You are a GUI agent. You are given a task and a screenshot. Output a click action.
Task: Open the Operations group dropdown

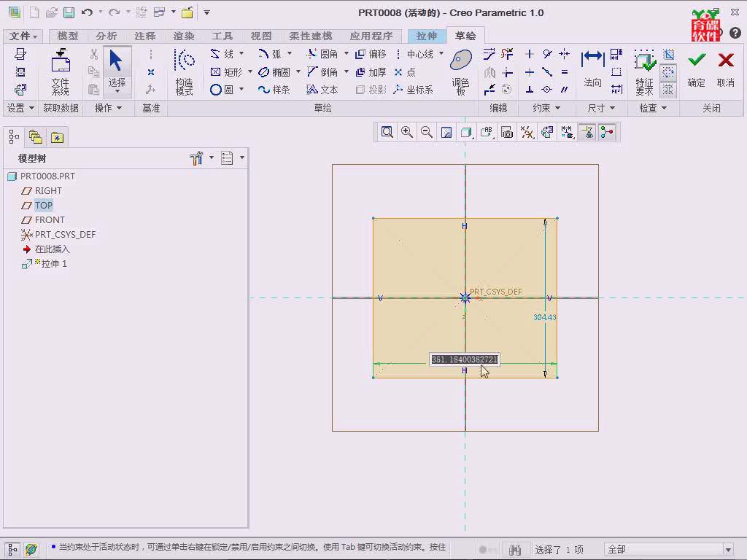click(108, 108)
